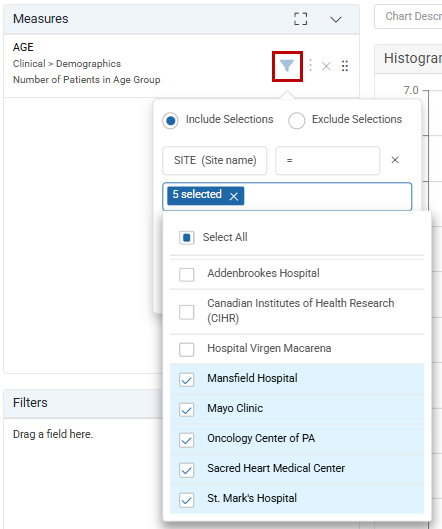
Task: Check Addenbrookes Hospital
Action: point(187,274)
